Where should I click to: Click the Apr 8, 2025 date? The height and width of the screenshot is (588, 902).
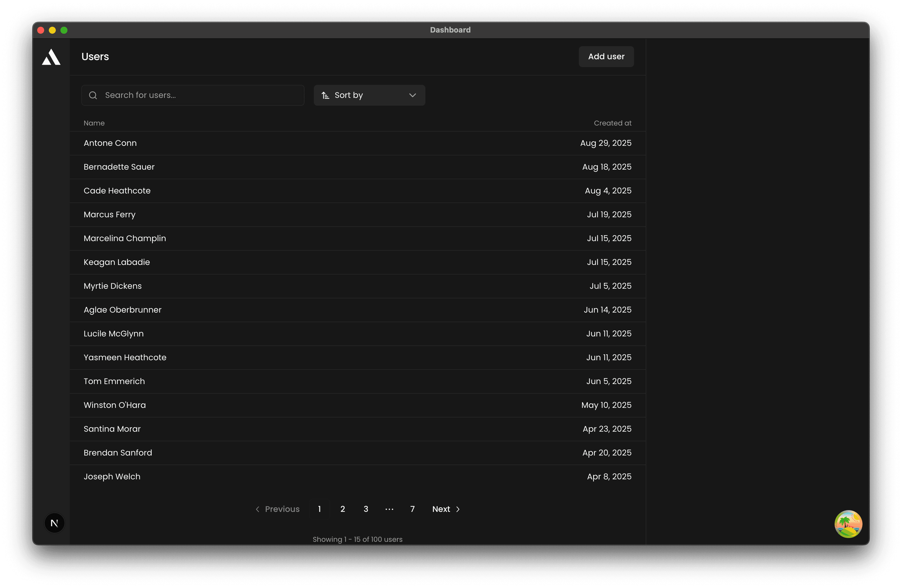pyautogui.click(x=609, y=477)
